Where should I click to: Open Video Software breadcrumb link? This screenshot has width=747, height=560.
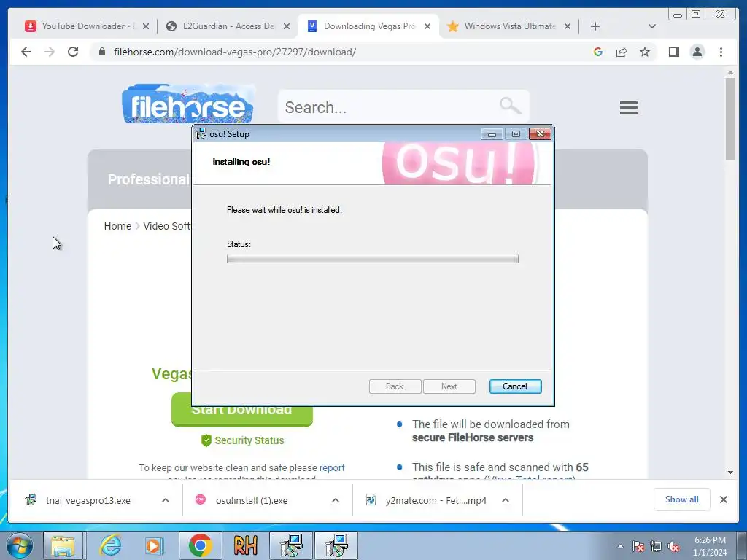click(166, 226)
